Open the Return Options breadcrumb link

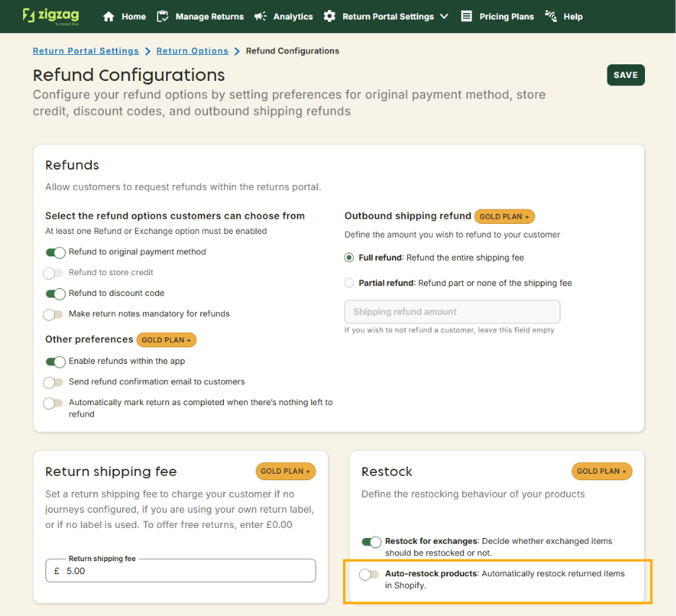tap(192, 51)
